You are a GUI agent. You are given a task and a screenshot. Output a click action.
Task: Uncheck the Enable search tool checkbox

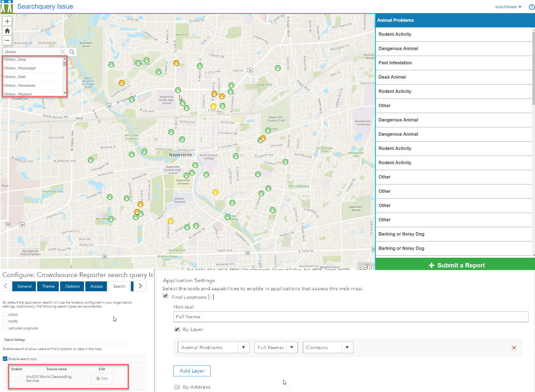tap(5, 358)
